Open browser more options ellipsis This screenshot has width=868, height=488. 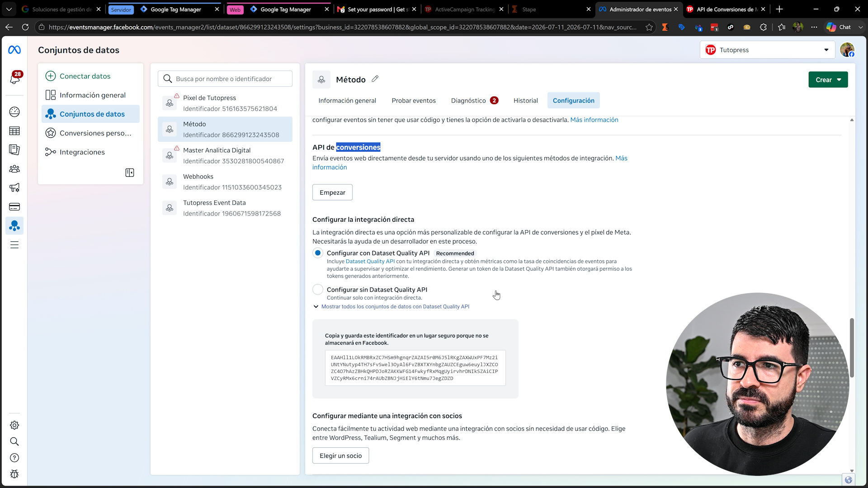[814, 27]
